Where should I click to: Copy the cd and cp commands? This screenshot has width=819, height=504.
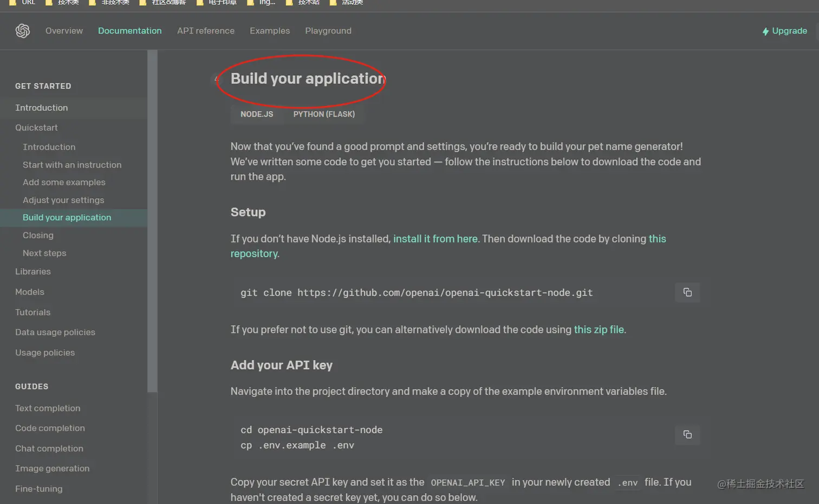click(687, 435)
